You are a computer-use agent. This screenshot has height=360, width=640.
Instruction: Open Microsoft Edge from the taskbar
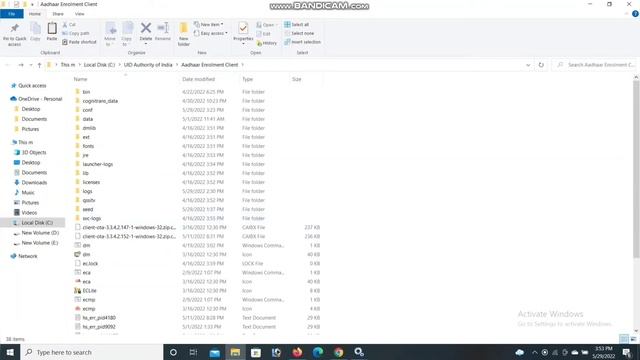[318, 352]
